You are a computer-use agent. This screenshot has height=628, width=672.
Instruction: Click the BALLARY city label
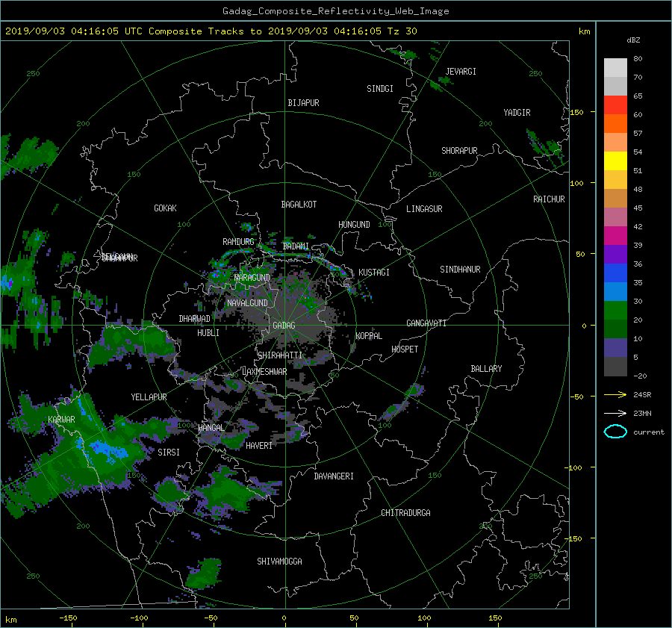pos(486,369)
